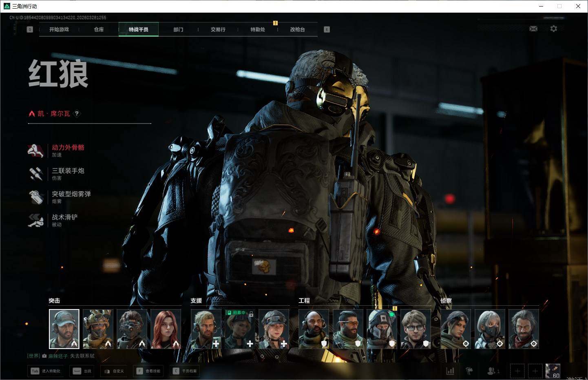Click the 凯·席尔瓦 operator name
Viewport: 588px width, 380px height.
click(54, 114)
